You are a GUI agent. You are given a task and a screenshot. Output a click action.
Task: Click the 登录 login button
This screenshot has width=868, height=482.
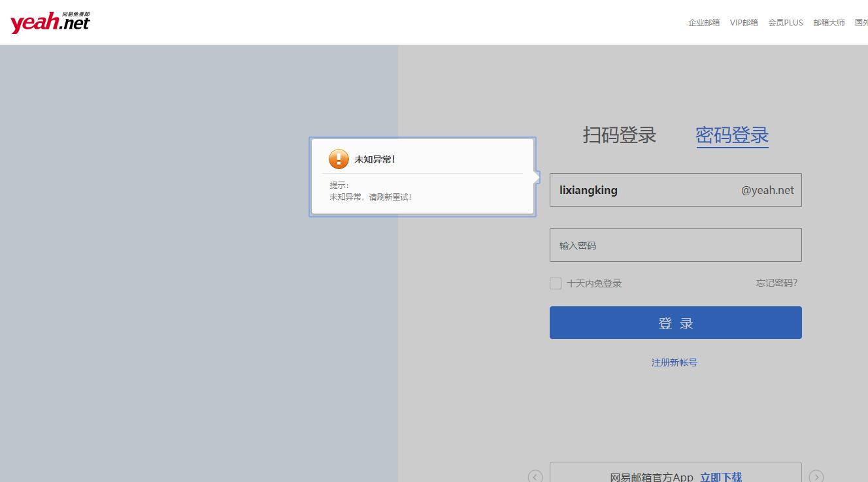point(675,322)
